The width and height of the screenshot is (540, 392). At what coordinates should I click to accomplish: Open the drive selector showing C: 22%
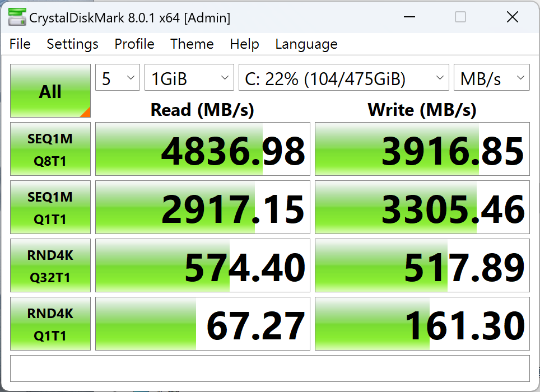(344, 77)
